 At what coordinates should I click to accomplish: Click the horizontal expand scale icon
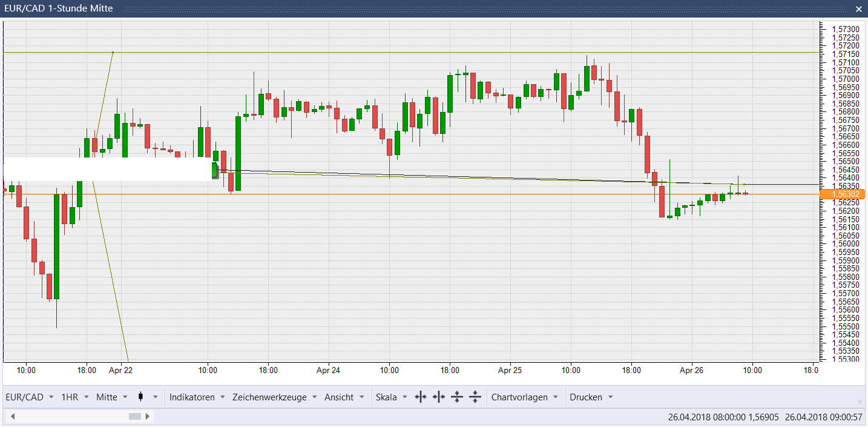pyautogui.click(x=421, y=397)
